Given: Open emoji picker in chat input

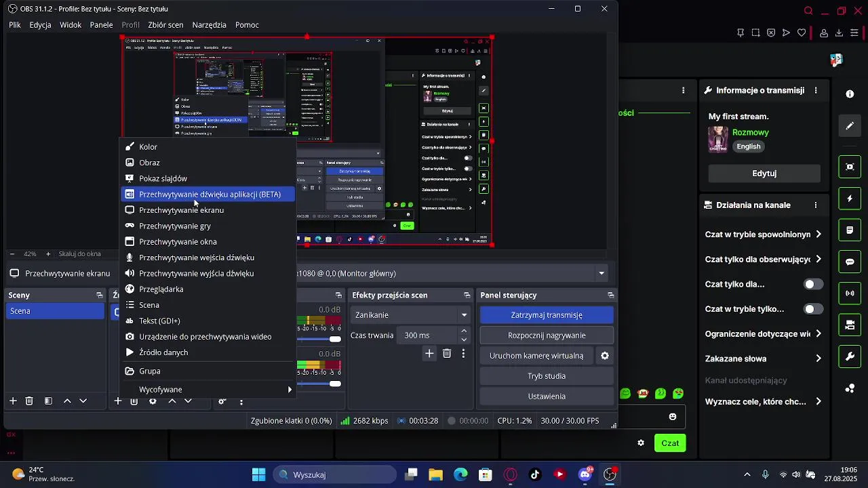Looking at the screenshot, I should tap(673, 417).
